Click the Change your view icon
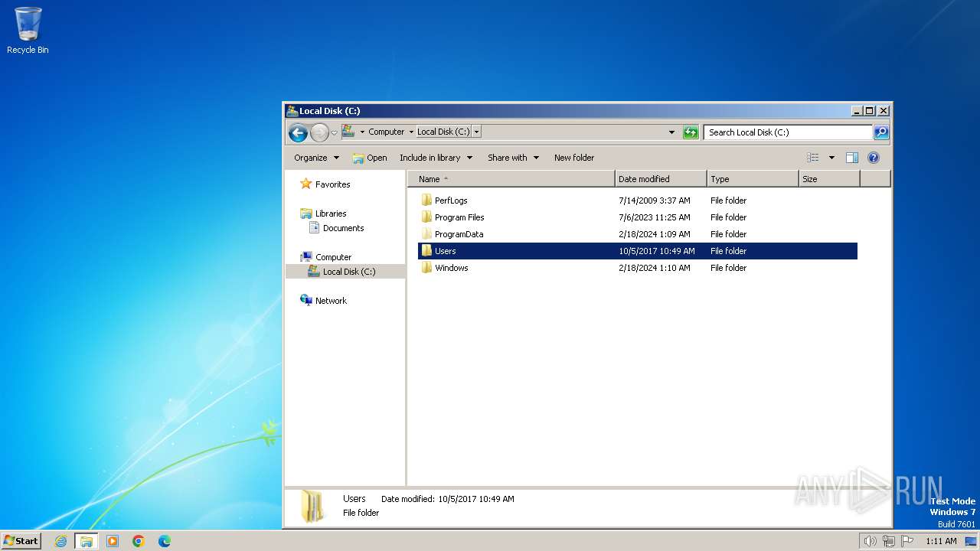 coord(813,158)
